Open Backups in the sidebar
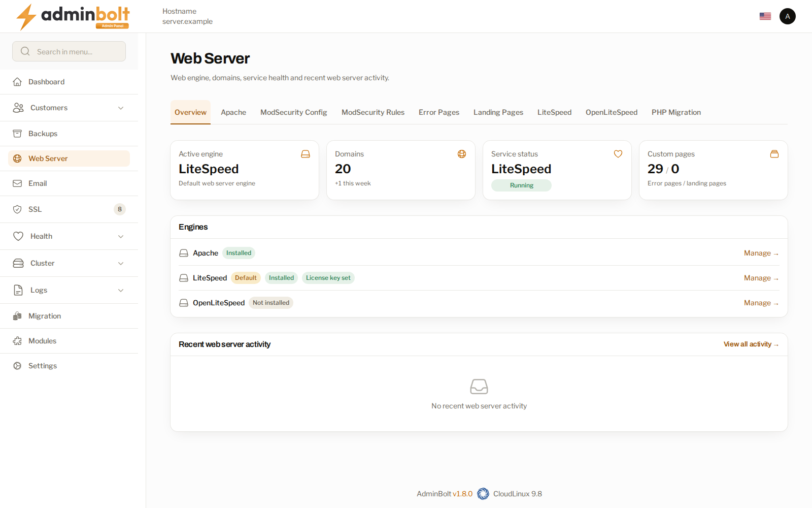This screenshot has height=508, width=812. [69, 134]
